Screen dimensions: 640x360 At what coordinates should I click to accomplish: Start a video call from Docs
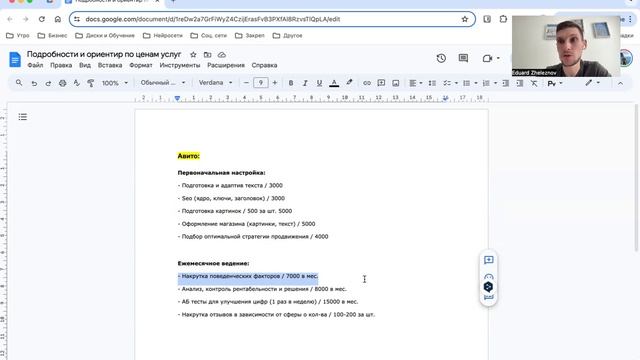coord(490,58)
